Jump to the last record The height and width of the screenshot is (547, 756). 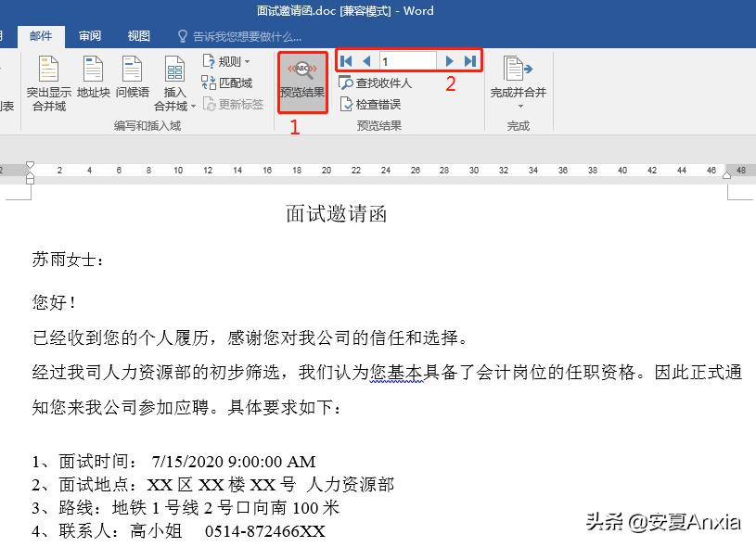(470, 60)
